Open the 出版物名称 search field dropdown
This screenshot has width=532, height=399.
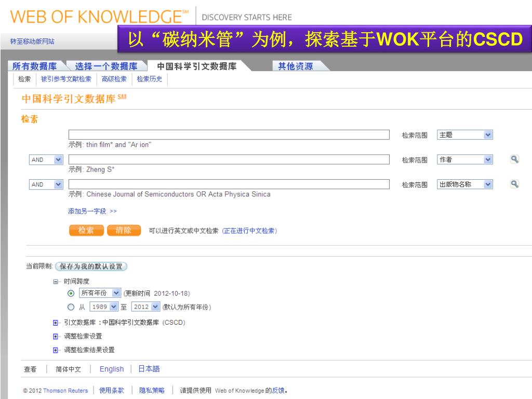click(464, 184)
